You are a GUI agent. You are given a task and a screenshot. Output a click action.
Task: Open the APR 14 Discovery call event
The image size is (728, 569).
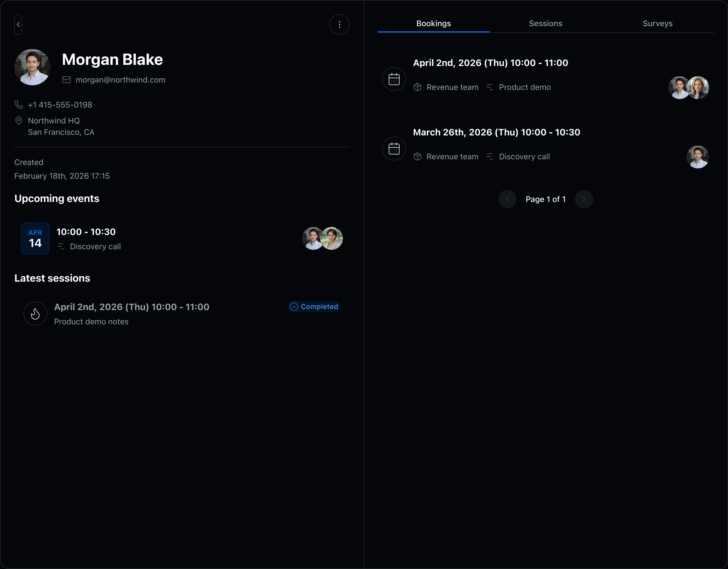pyautogui.click(x=182, y=238)
